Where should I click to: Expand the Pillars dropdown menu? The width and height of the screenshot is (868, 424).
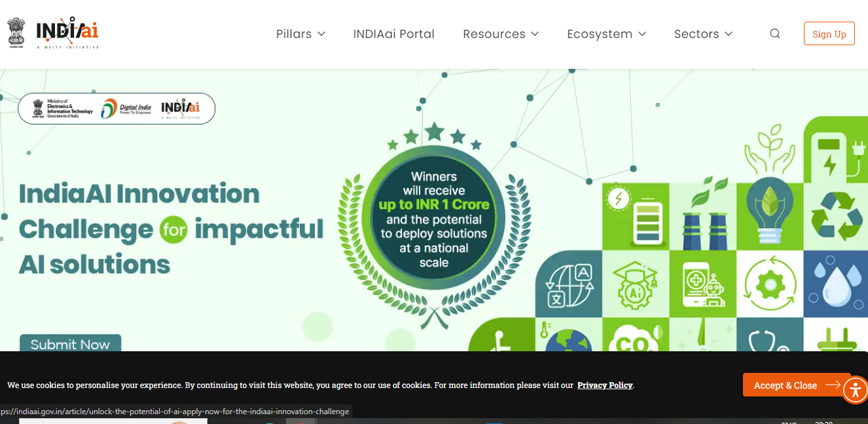300,34
